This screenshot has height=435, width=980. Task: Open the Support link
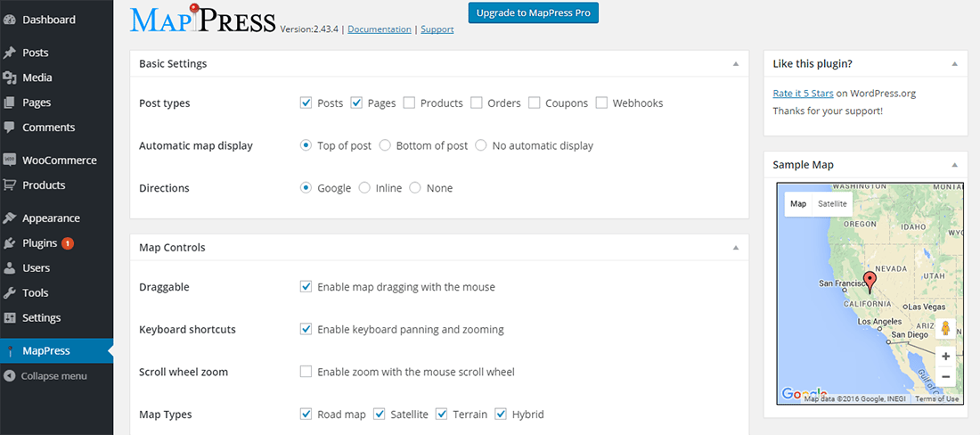pos(437,29)
